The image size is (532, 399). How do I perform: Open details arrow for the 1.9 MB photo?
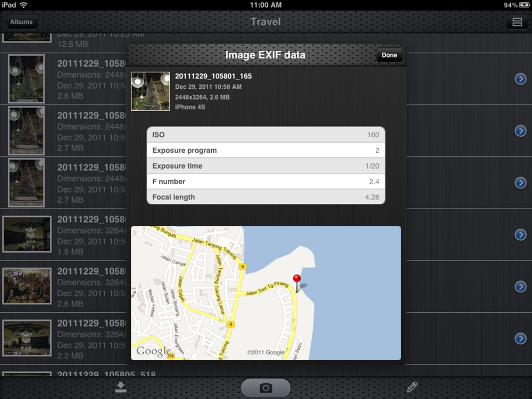click(520, 235)
